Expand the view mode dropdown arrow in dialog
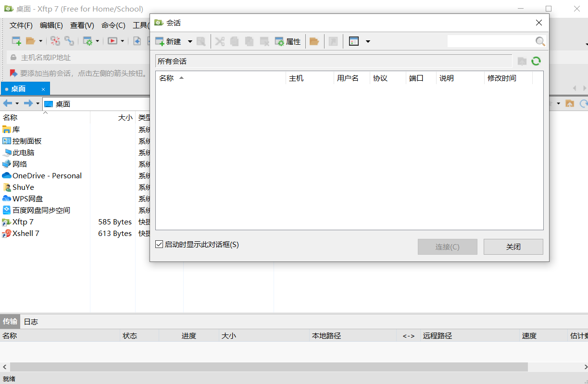Screen dimensions: 588x384 pos(368,41)
